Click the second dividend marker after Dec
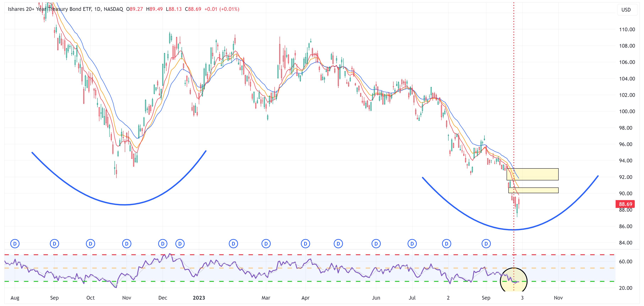 tap(180, 243)
